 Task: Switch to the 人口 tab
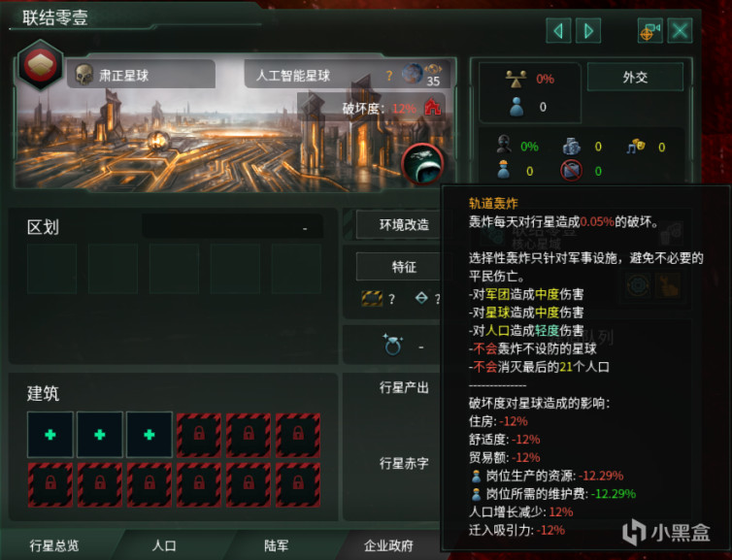coord(164,545)
